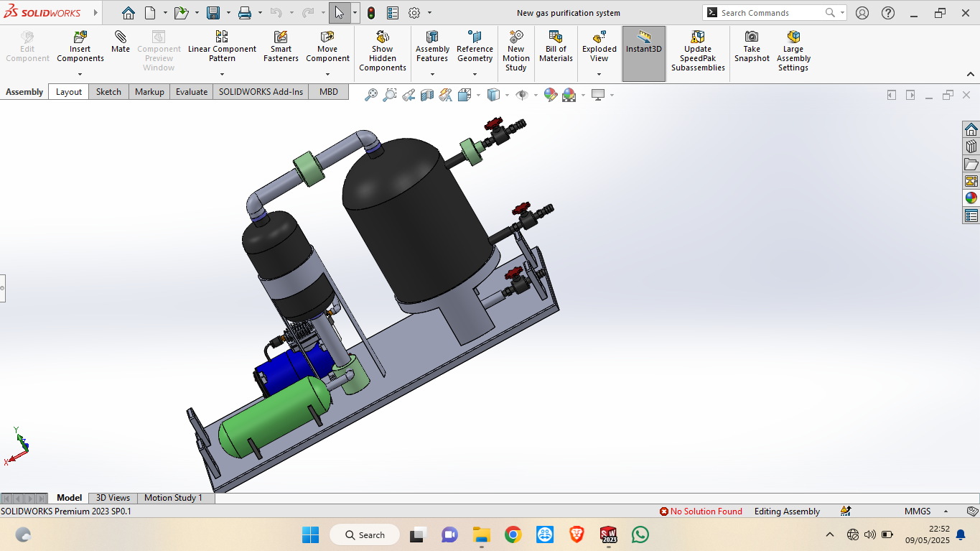
Task: Open the Welcome home icon in quick toolbar
Action: click(128, 13)
